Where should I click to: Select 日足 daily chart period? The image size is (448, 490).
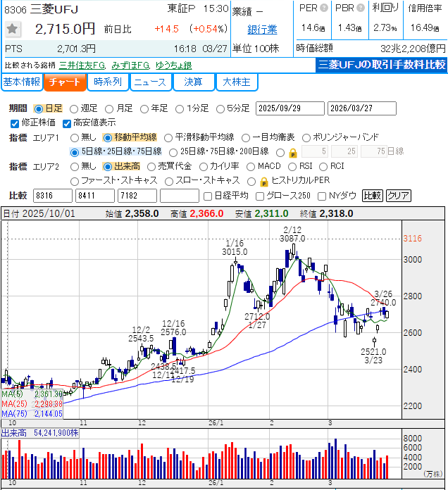(39, 108)
